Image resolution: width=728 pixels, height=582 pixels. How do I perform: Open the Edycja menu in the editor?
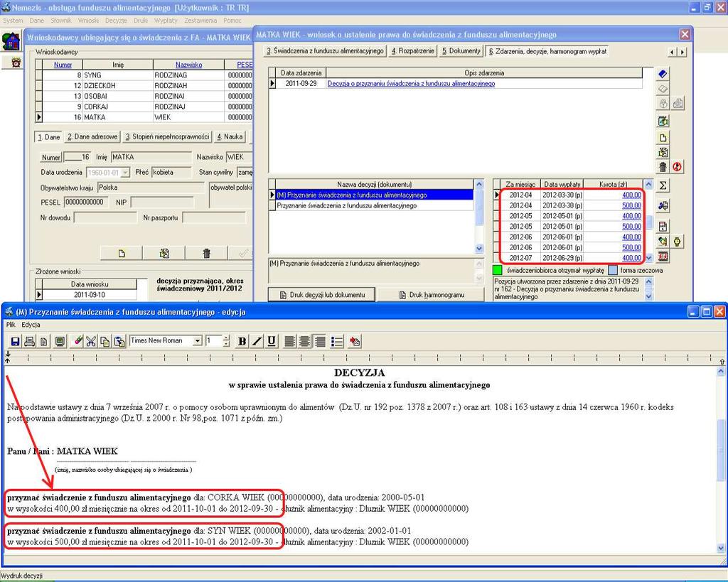click(31, 325)
